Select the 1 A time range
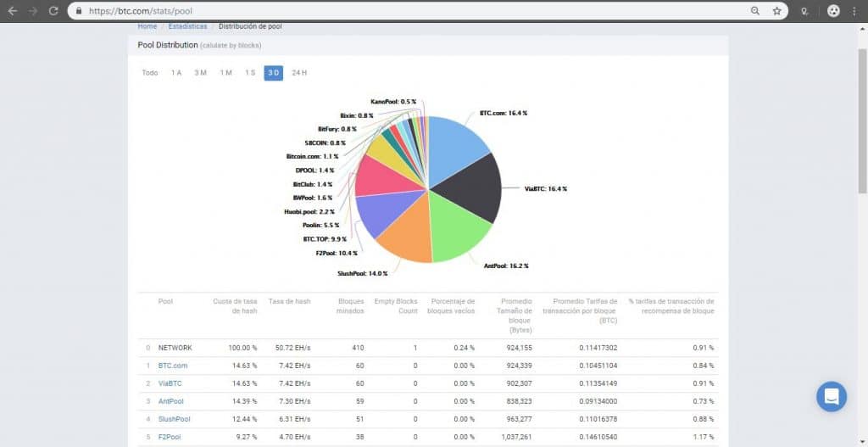Viewport: 868px width, 447px height. pos(176,73)
